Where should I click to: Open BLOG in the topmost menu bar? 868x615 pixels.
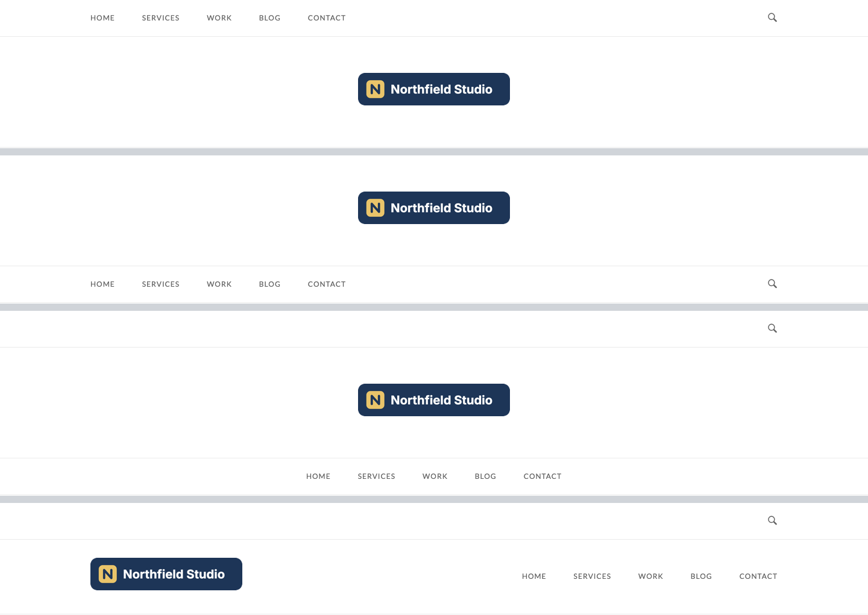[x=270, y=18]
